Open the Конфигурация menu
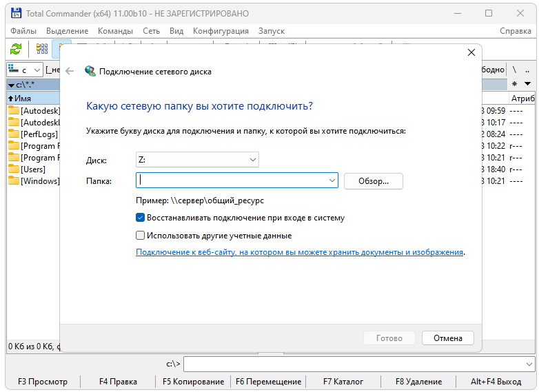This screenshot has height=392, width=539. pyautogui.click(x=221, y=31)
